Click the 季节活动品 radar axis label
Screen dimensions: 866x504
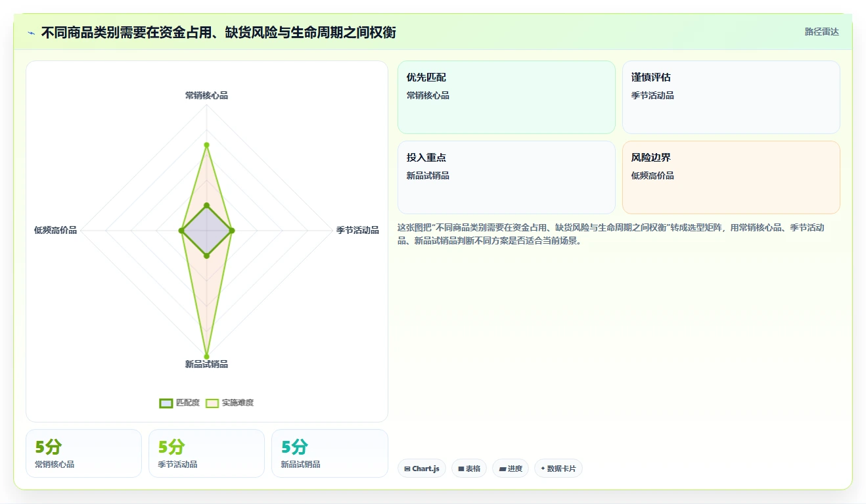(357, 230)
